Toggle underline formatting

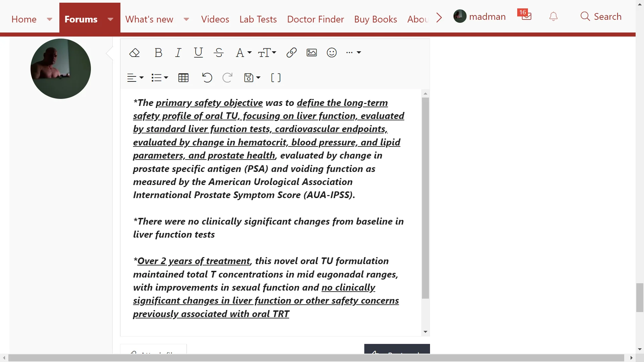pos(198,53)
